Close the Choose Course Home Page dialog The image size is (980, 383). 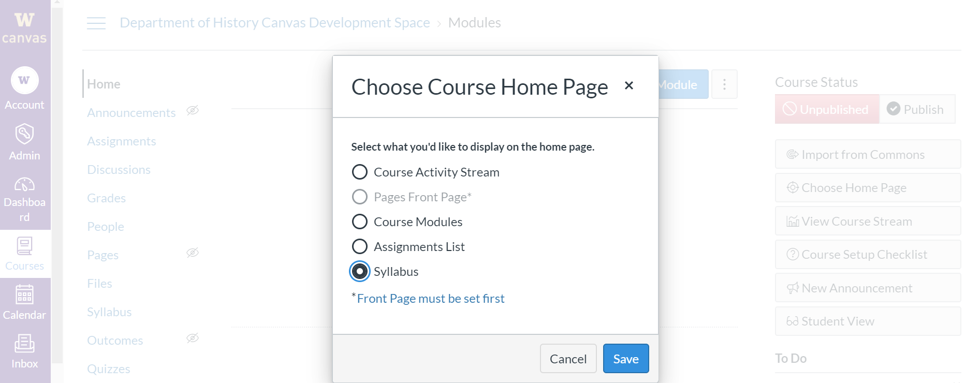point(629,85)
